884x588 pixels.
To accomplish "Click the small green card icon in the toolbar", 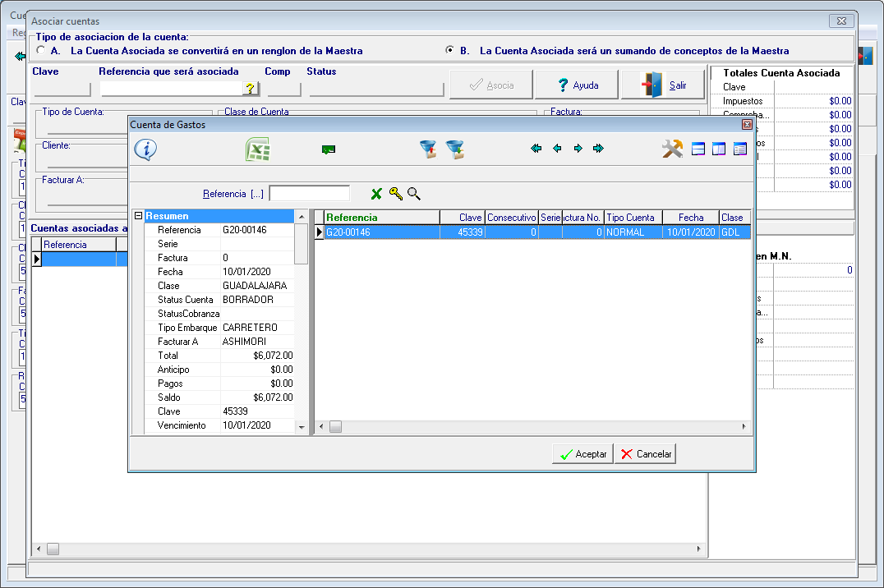I will point(329,149).
